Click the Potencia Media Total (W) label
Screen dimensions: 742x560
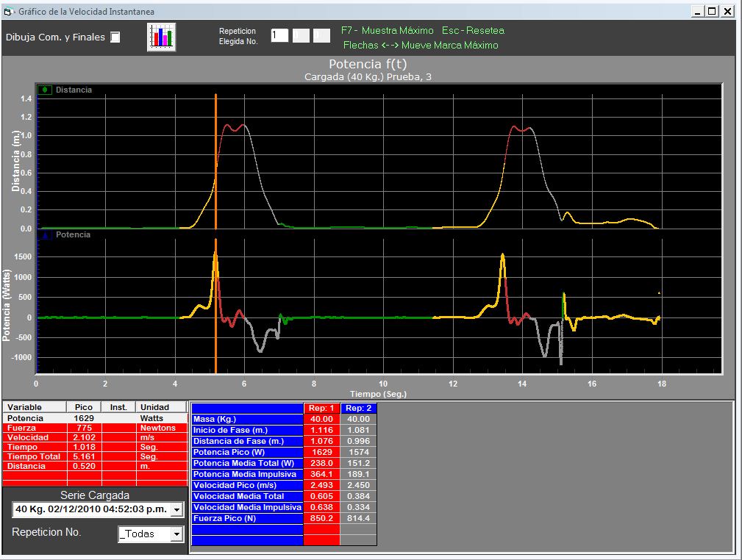coord(248,463)
